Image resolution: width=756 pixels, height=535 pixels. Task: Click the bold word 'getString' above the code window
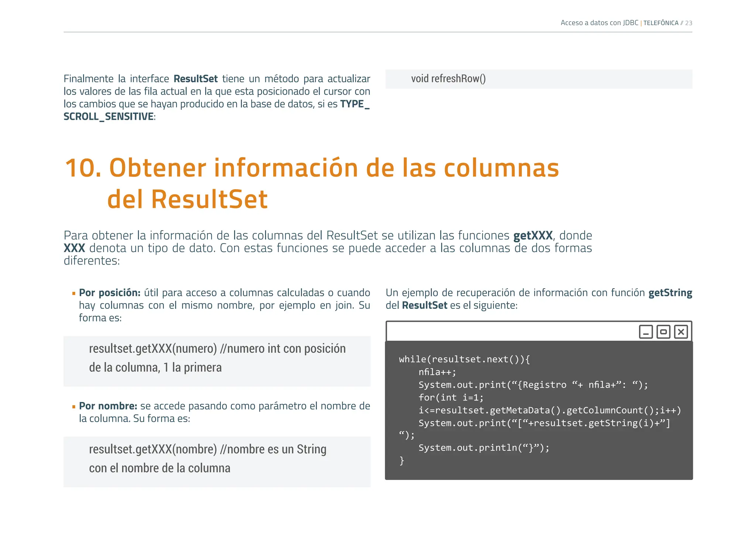point(670,293)
